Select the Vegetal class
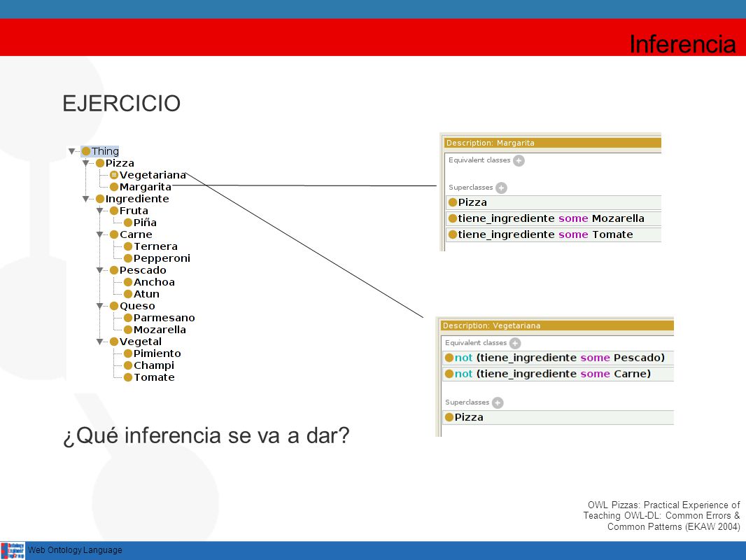The height and width of the screenshot is (560, 746). (x=141, y=342)
